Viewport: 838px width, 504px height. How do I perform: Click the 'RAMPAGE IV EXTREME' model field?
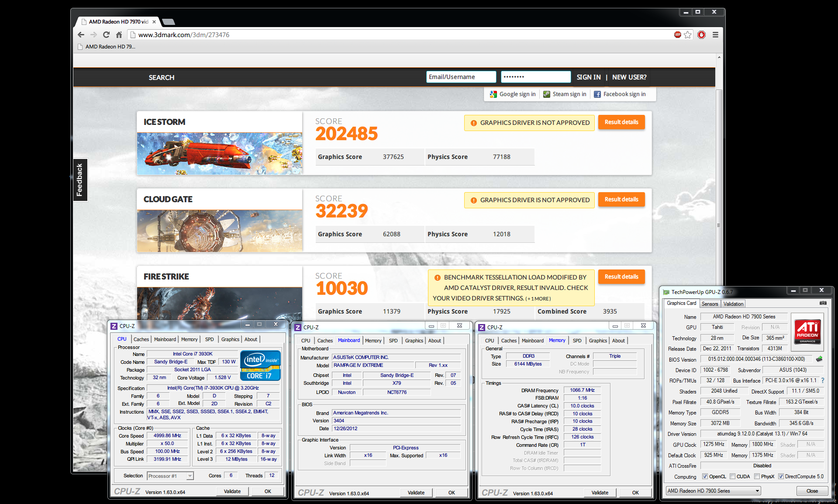coord(373,366)
